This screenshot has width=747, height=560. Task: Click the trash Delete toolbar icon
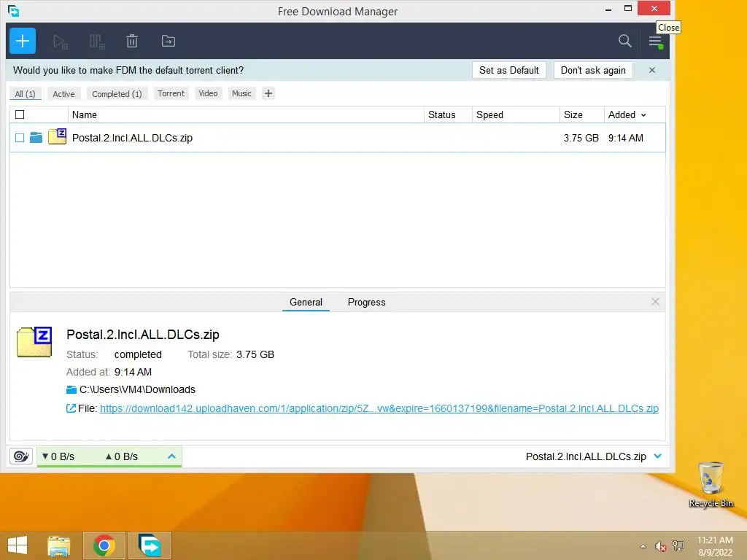132,42
